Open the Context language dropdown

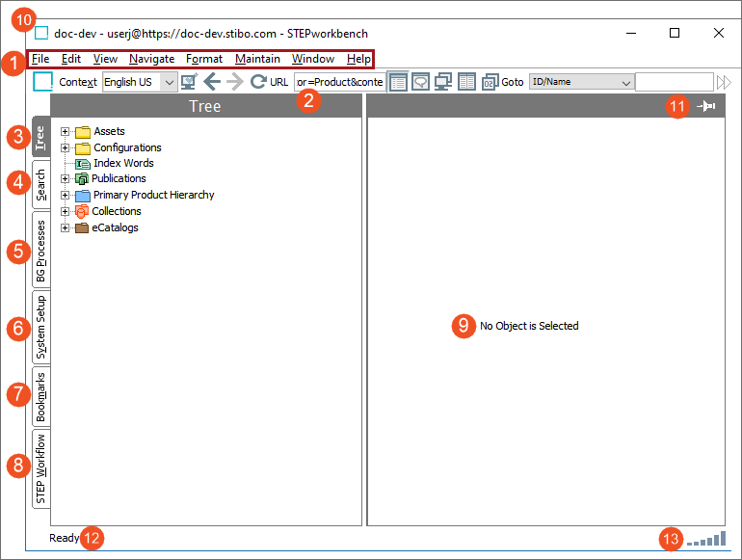(x=140, y=82)
